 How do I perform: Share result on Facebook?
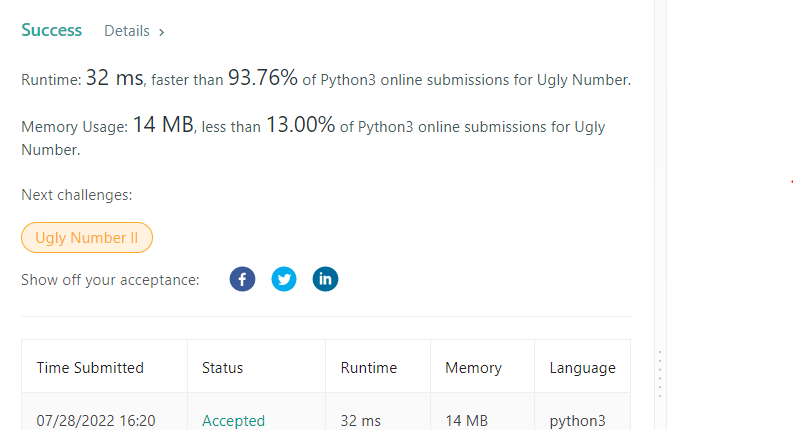243,279
